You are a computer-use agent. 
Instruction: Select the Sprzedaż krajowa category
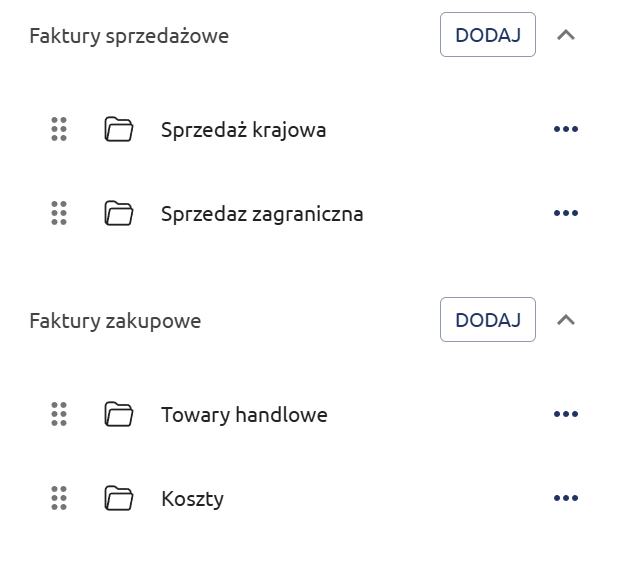[243, 130]
